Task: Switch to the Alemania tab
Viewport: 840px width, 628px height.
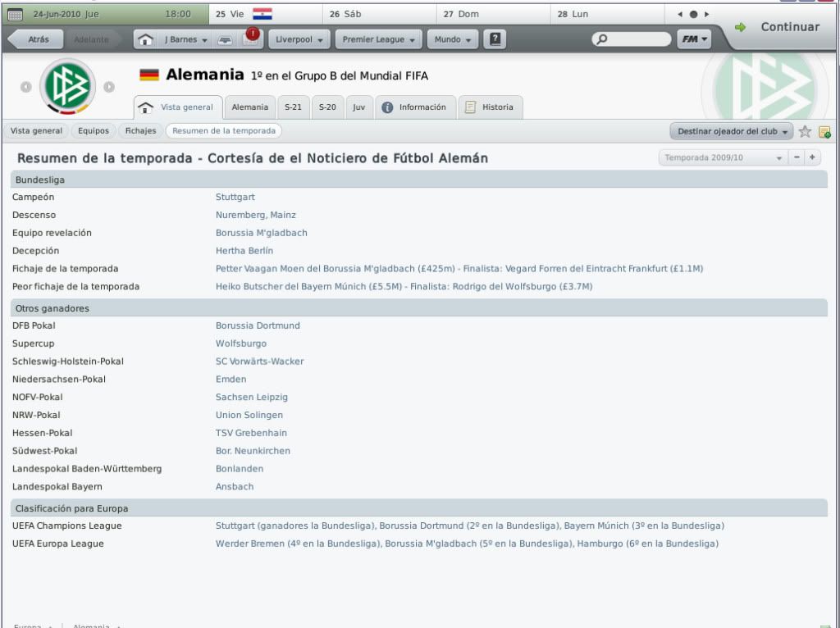Action: 249,107
